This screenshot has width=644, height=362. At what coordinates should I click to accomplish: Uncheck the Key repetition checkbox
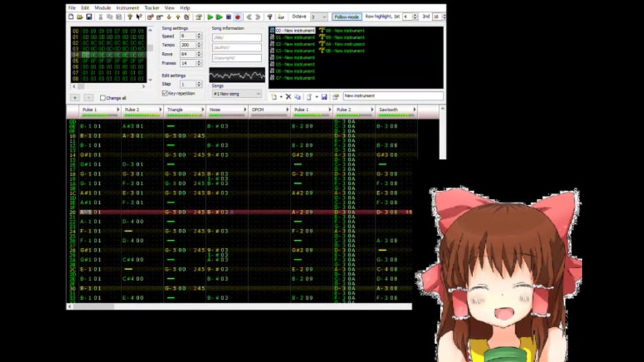point(165,93)
